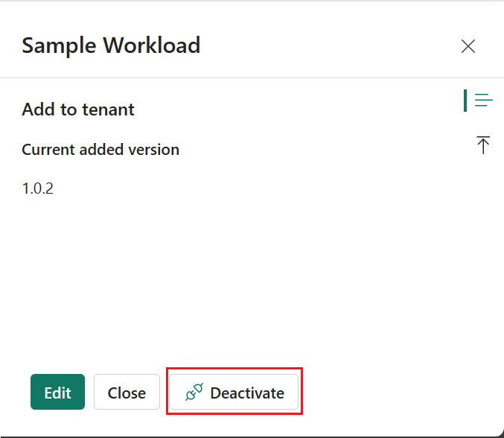The width and height of the screenshot is (504, 438).
Task: Click the green Edit button
Action: (58, 392)
